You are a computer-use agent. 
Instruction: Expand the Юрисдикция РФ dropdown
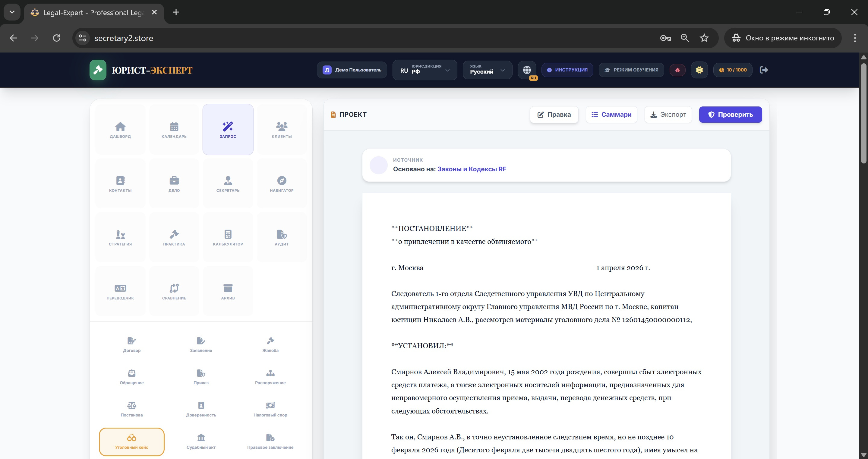click(425, 70)
